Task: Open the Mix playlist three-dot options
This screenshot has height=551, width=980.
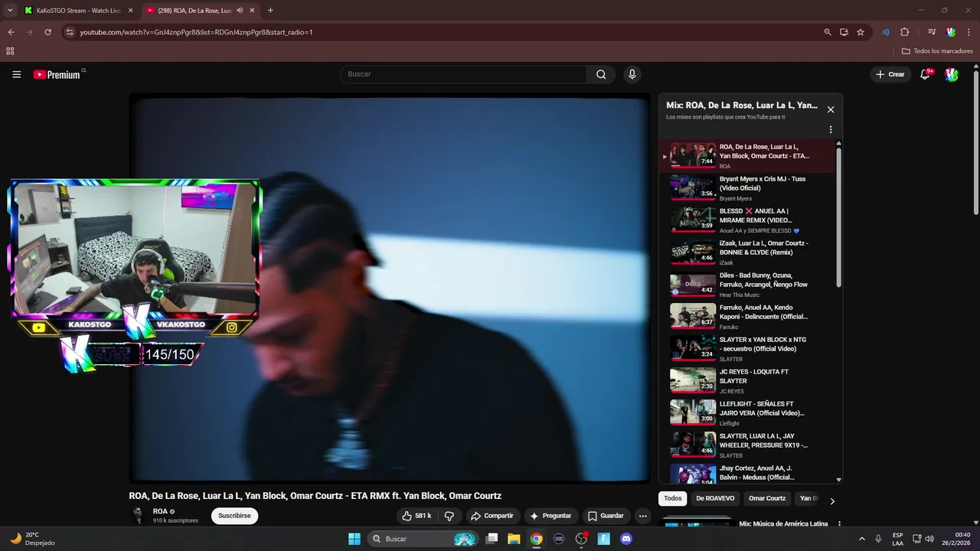Action: pyautogui.click(x=831, y=129)
